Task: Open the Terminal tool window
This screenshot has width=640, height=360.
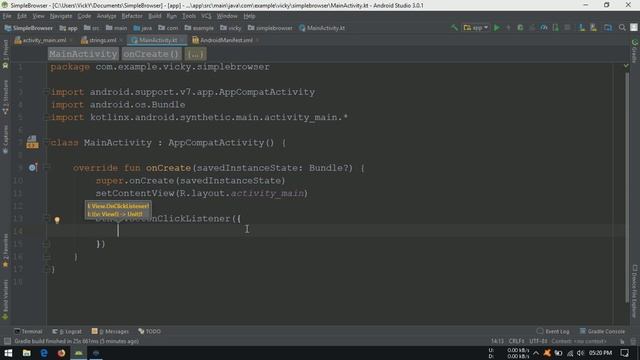Action: point(28,331)
